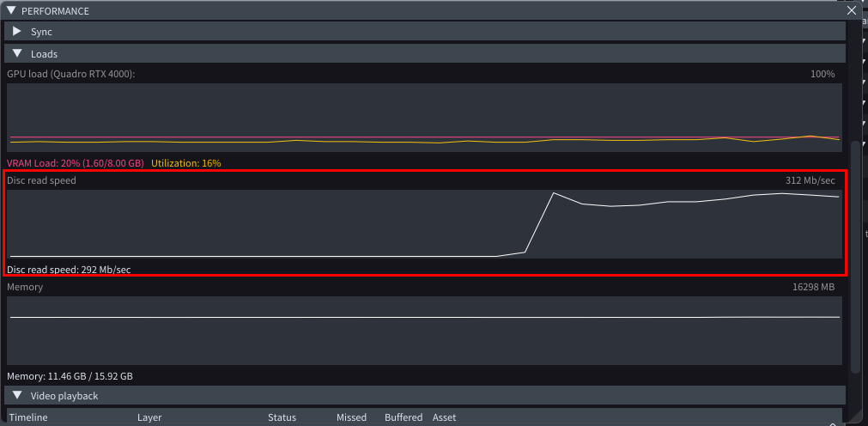Click the Memory usage graph

[424, 331]
